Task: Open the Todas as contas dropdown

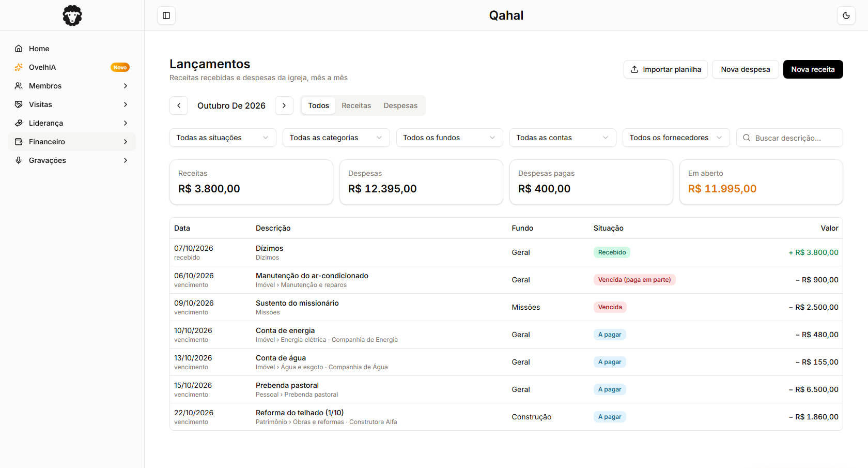Action: [563, 138]
